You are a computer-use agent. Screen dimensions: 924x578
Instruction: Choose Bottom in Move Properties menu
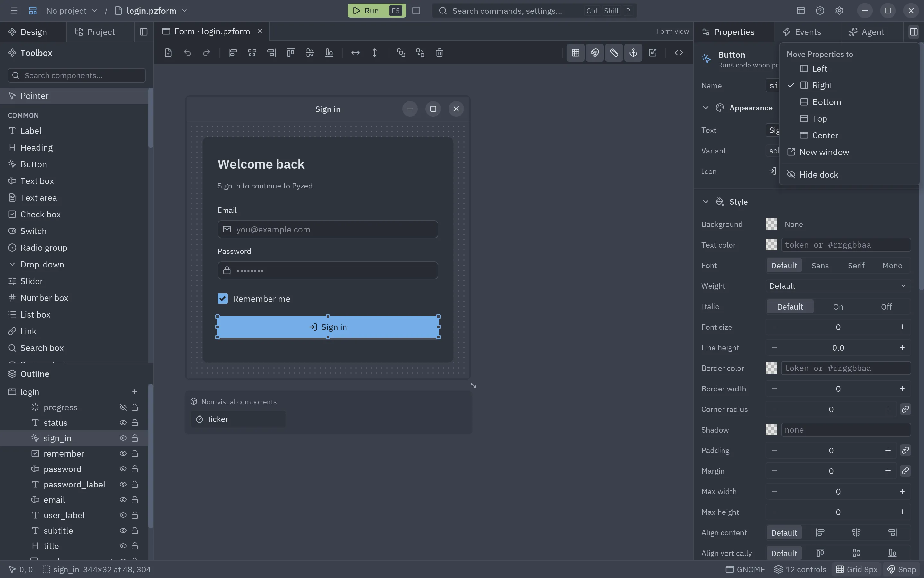tap(849, 102)
